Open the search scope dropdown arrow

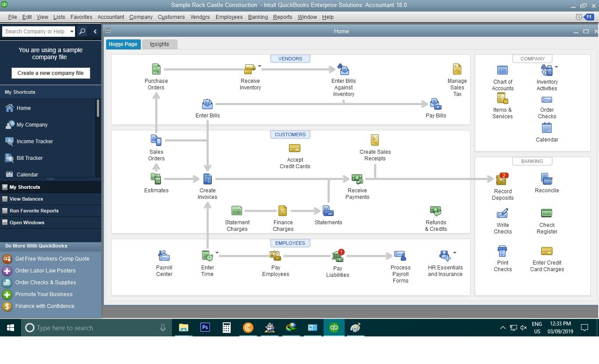[x=72, y=32]
